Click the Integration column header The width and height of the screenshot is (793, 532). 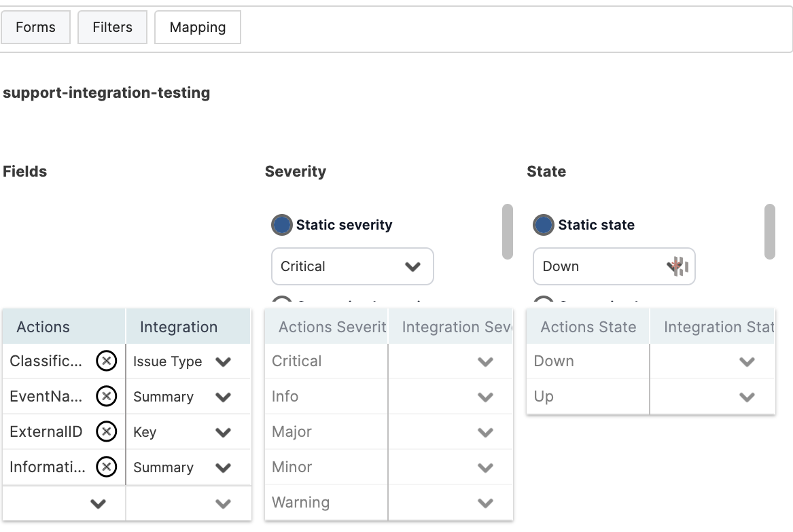[179, 327]
